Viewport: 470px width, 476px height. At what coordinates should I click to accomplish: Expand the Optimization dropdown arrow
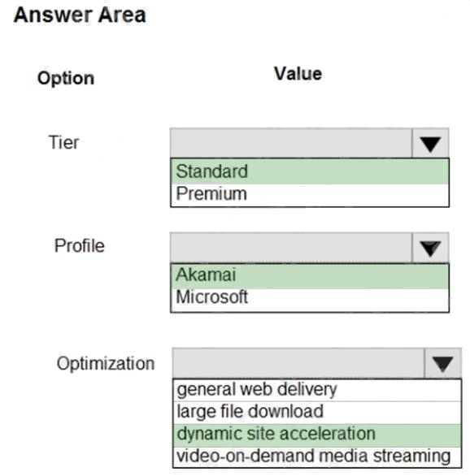point(442,363)
